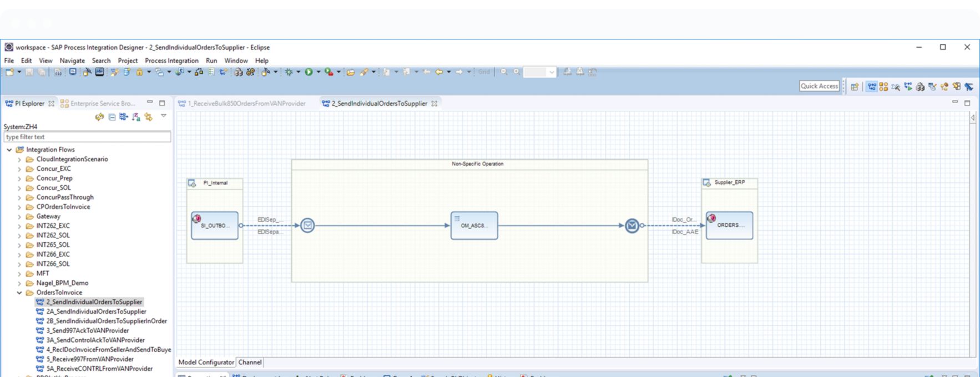
Task: Click the type filter text input field
Action: (x=87, y=137)
